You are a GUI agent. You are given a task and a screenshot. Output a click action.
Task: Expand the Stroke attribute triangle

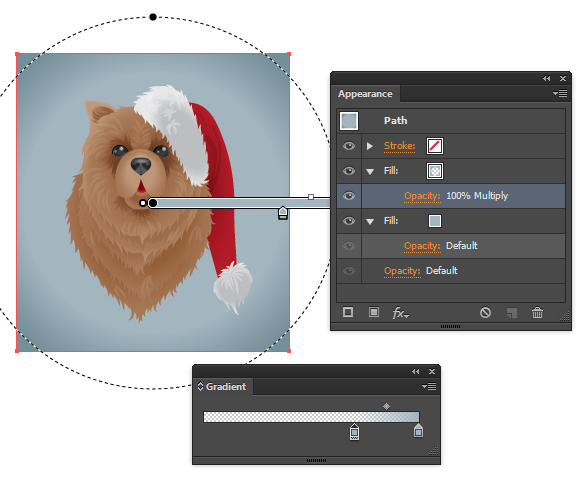tap(370, 146)
